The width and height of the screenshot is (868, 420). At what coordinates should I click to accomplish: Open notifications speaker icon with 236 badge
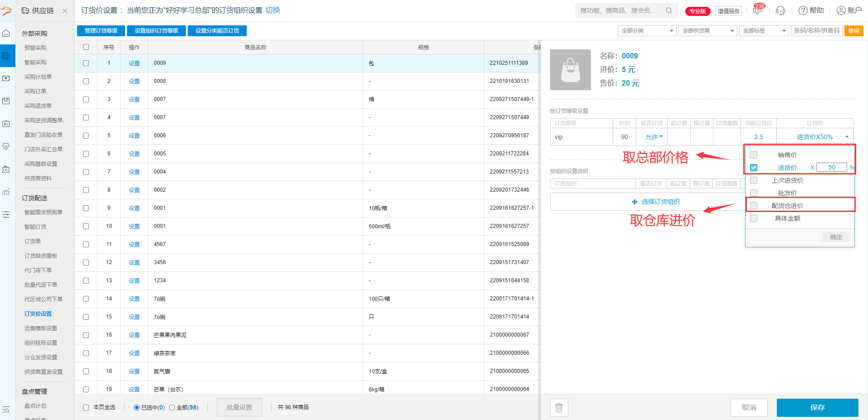(x=758, y=10)
